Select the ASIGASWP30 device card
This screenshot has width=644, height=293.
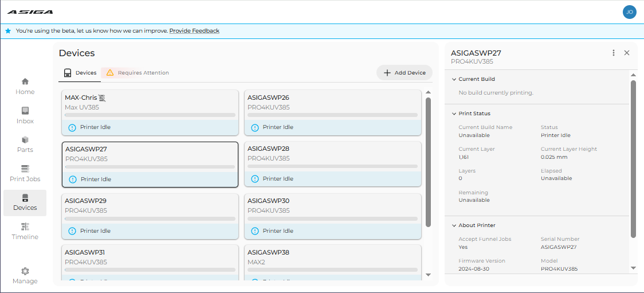coord(333,216)
